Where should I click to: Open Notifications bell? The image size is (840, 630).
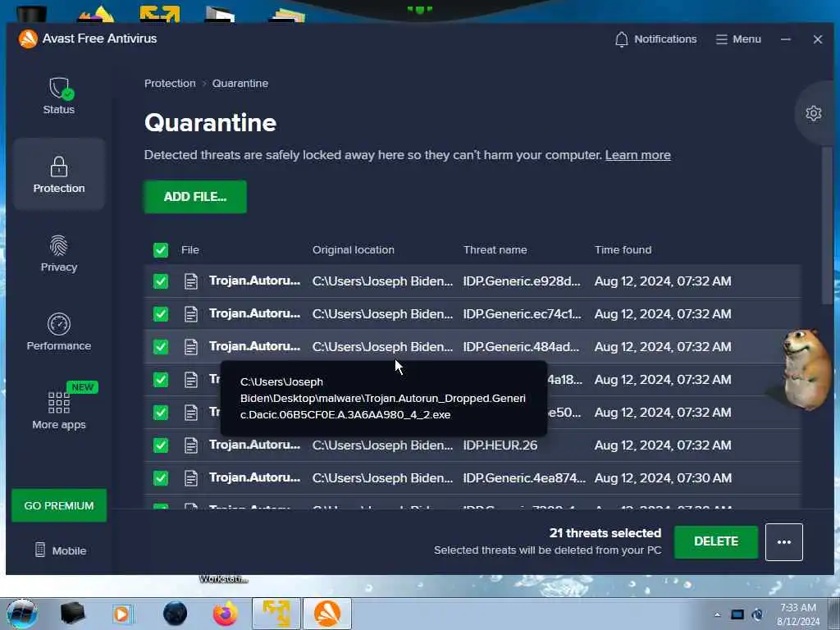(655, 39)
